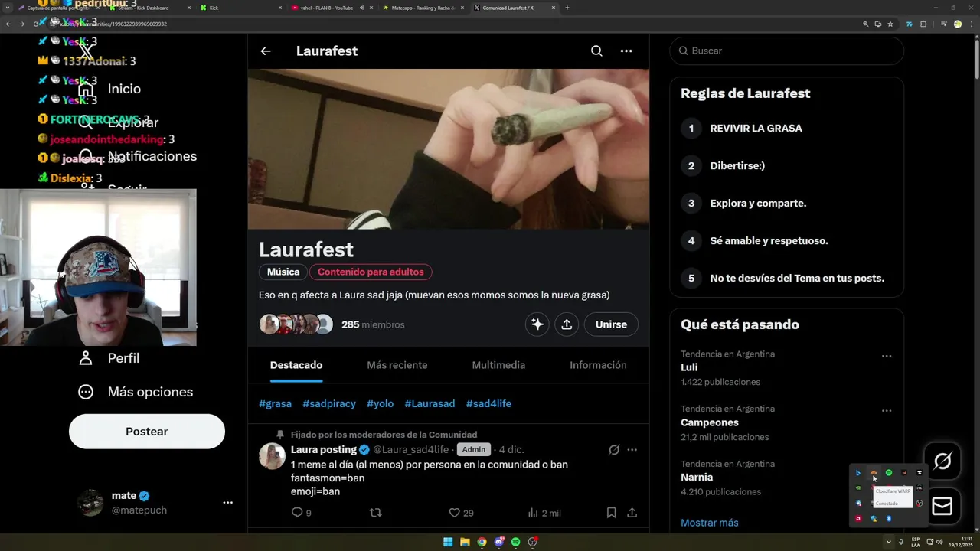This screenshot has height=551, width=980.
Task: Open Laura posting's profile name
Action: coord(324,449)
